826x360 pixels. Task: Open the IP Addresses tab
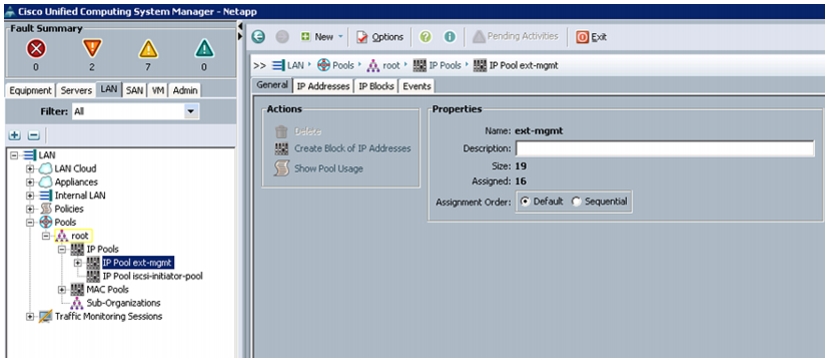tap(323, 86)
